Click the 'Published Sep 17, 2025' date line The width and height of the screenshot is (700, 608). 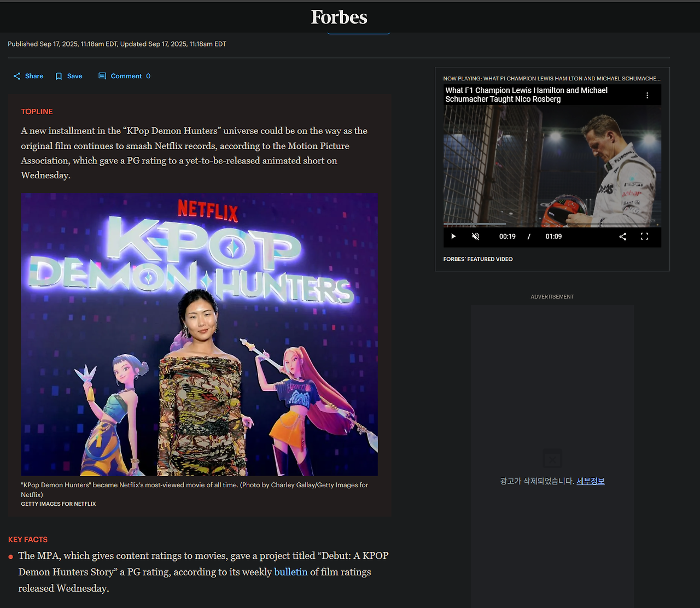[117, 44]
